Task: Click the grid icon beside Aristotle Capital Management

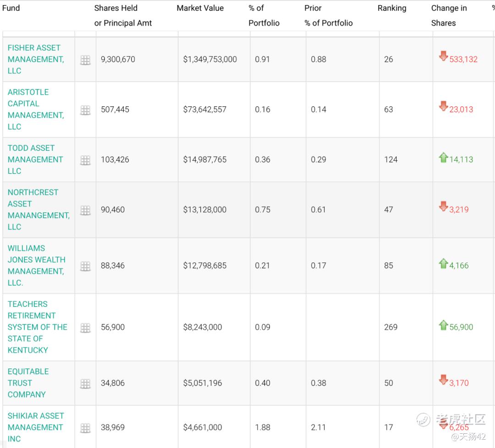Action: point(85,110)
